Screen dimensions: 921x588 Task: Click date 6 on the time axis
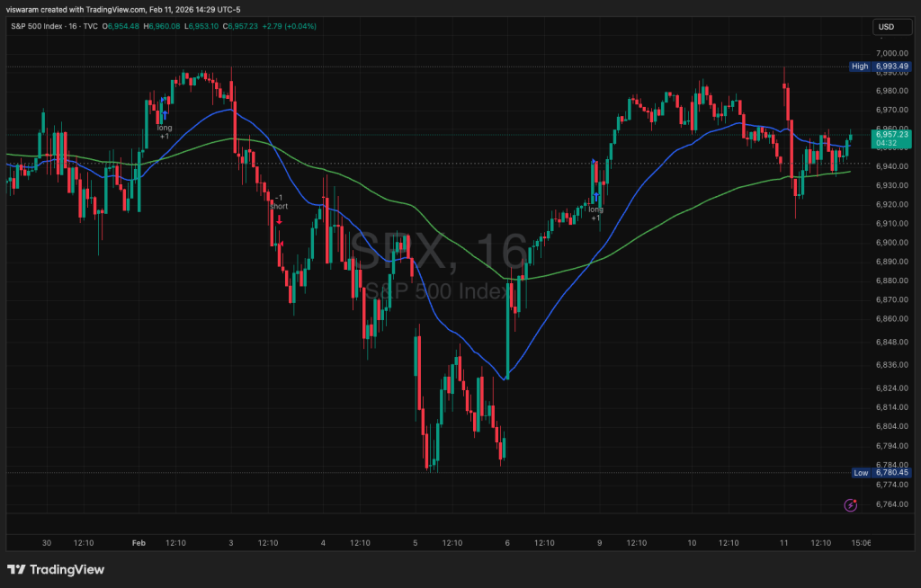(507, 543)
